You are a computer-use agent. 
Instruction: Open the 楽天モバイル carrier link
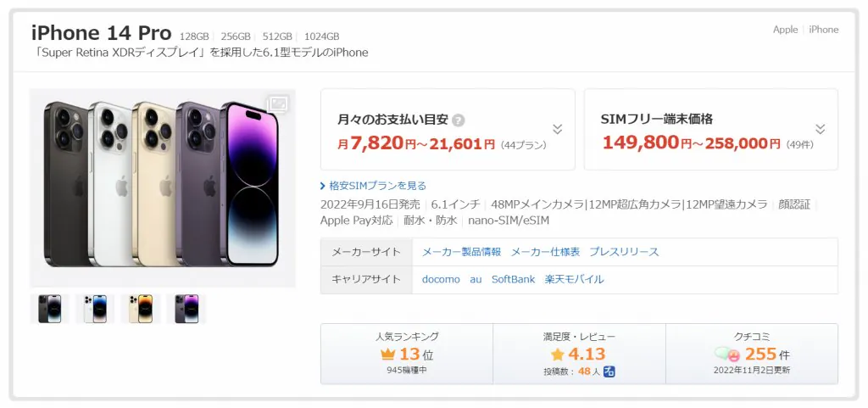click(574, 280)
